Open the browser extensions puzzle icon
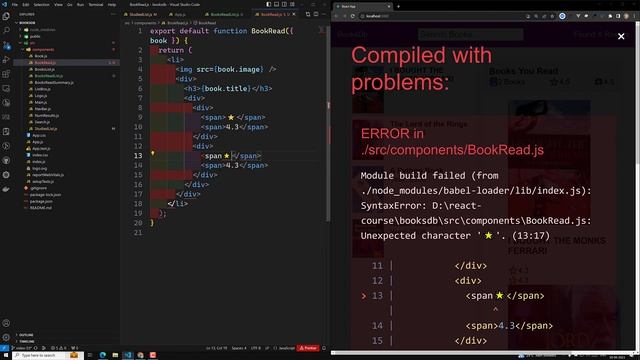The height and width of the screenshot is (360, 640). point(610,16)
